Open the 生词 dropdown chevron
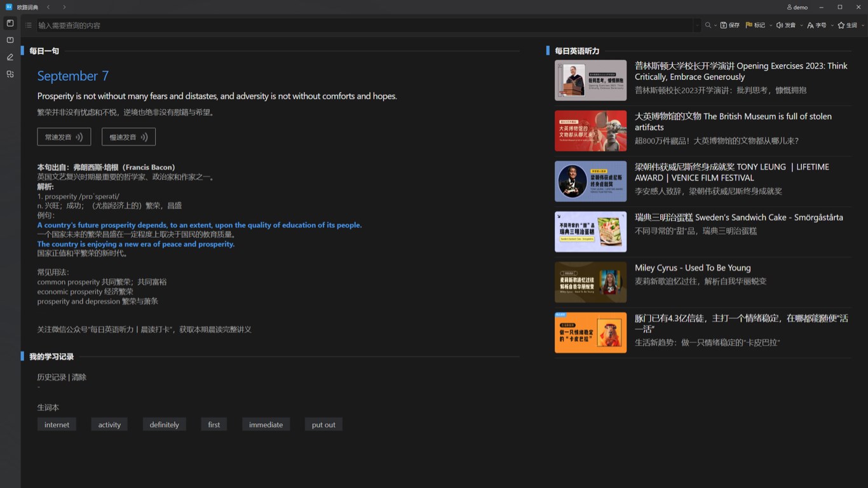The width and height of the screenshot is (868, 488). pos(862,25)
